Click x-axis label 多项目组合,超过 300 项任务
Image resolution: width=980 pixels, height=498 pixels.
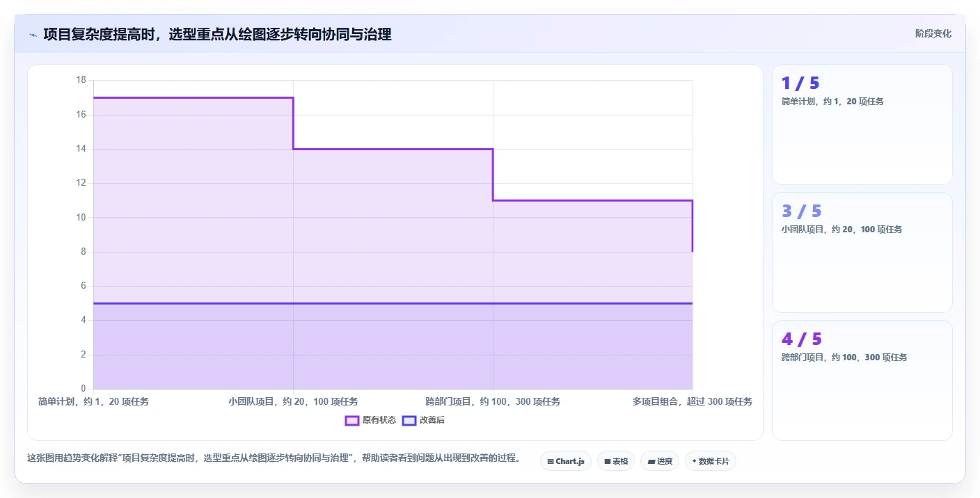(x=693, y=401)
